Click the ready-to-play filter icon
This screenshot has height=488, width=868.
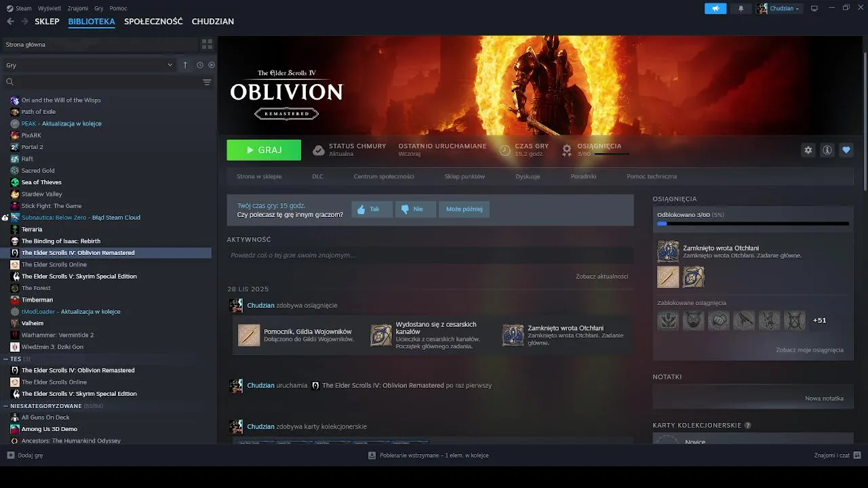[212, 65]
